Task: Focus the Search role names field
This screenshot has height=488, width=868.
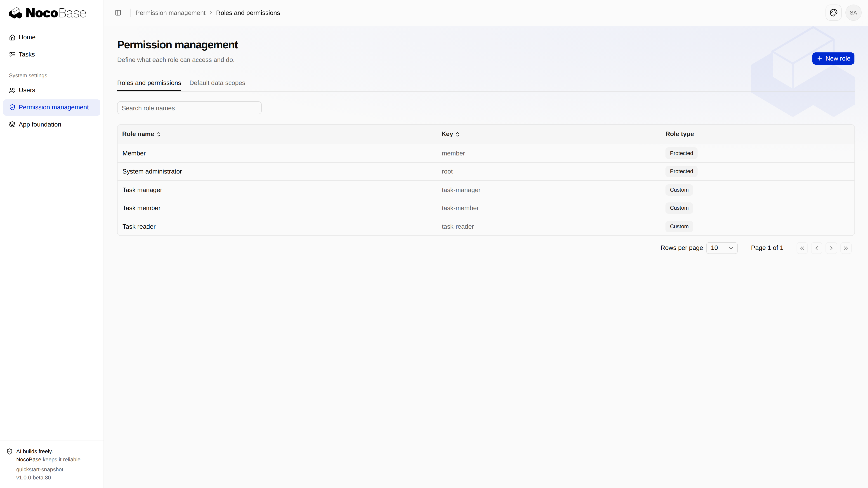Action: pyautogui.click(x=189, y=108)
